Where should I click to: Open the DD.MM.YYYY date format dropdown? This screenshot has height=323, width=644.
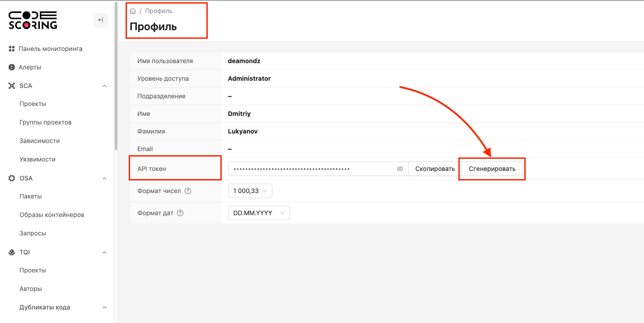click(x=259, y=212)
